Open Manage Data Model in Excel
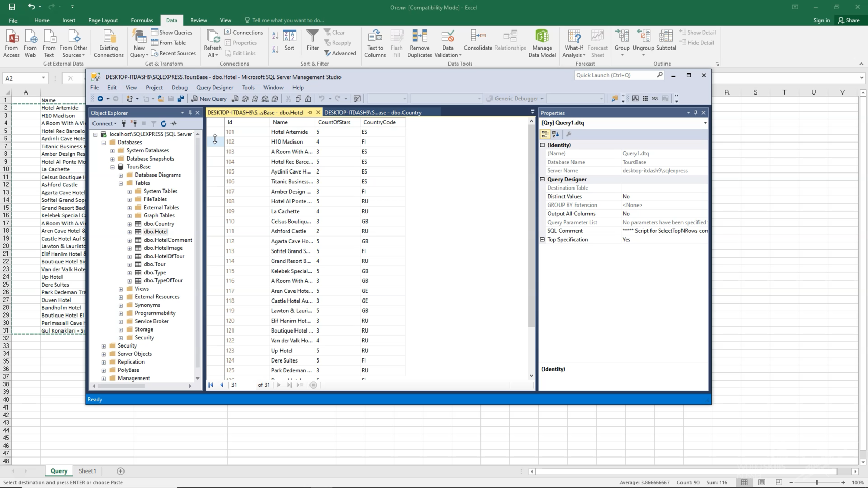 point(542,43)
